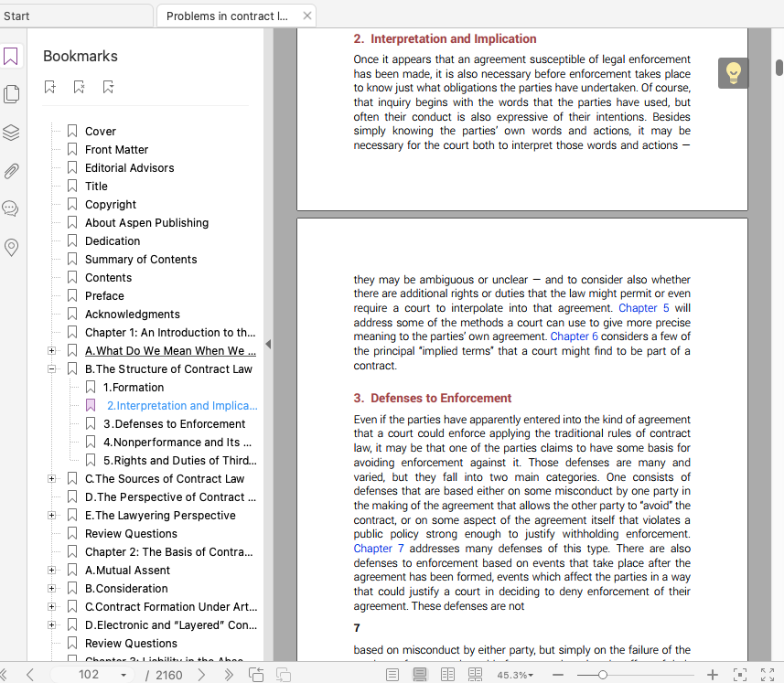Click the '3. Defenses to Enforcement' heading

click(432, 399)
